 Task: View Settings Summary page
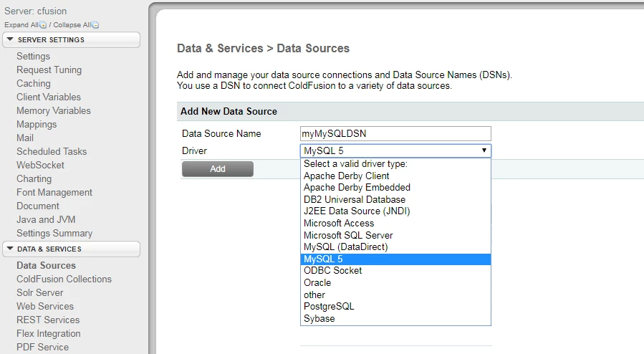click(x=54, y=233)
